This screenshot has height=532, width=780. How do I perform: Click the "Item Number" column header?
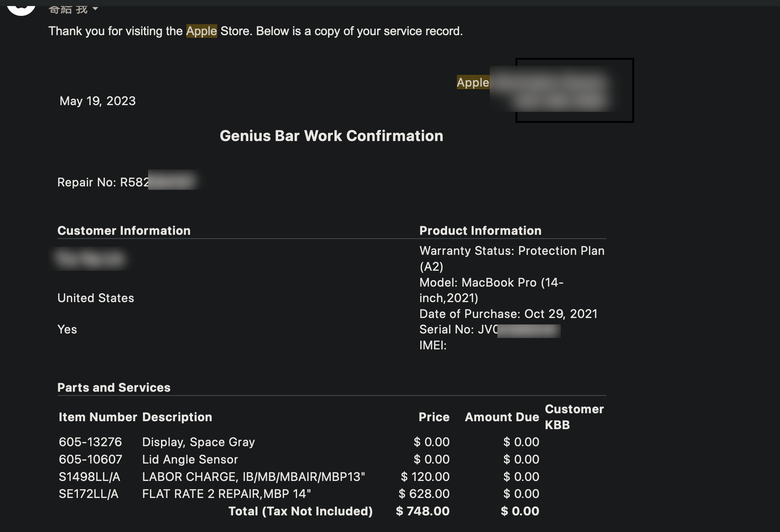pyautogui.click(x=98, y=417)
